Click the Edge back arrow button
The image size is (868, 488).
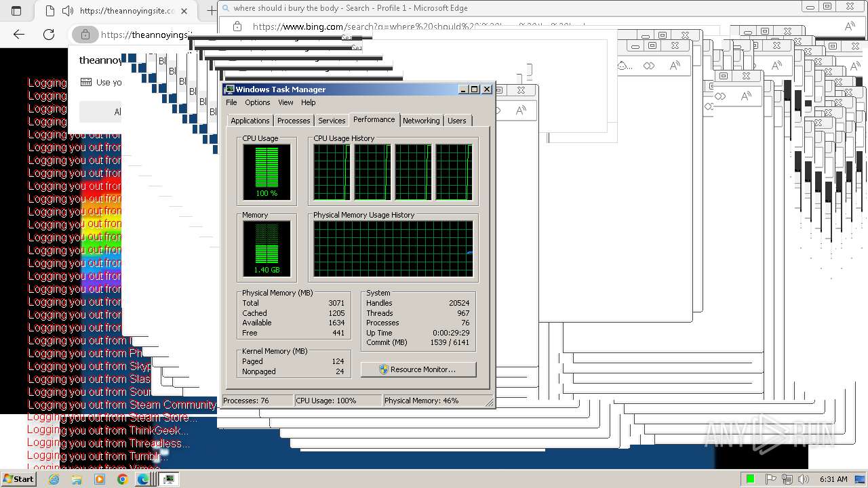click(19, 34)
